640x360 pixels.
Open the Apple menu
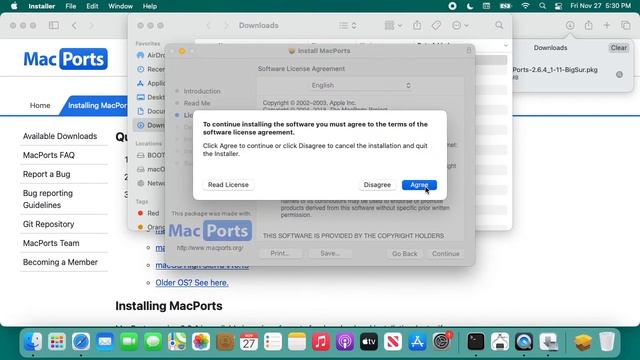(14, 6)
